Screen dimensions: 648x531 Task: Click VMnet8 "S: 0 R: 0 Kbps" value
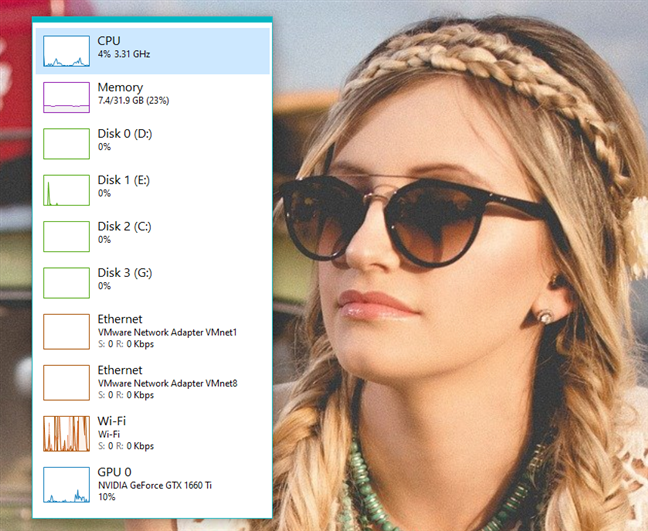[x=126, y=395]
